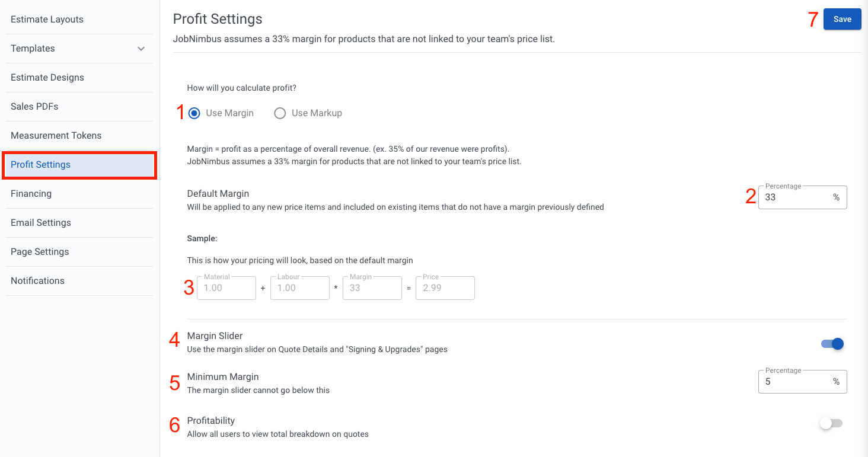Click the Labour sample input
The width and height of the screenshot is (868, 457).
[x=299, y=287]
